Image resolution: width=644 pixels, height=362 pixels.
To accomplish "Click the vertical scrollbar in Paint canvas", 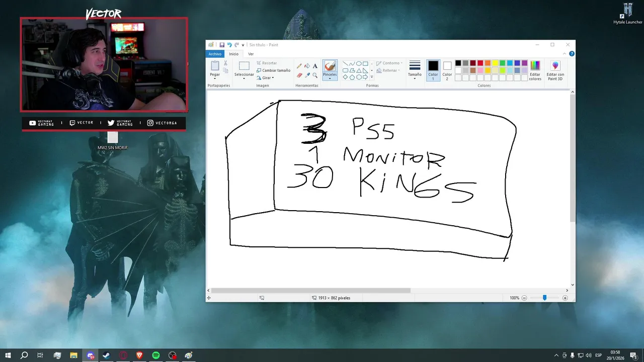I will pos(573,158).
